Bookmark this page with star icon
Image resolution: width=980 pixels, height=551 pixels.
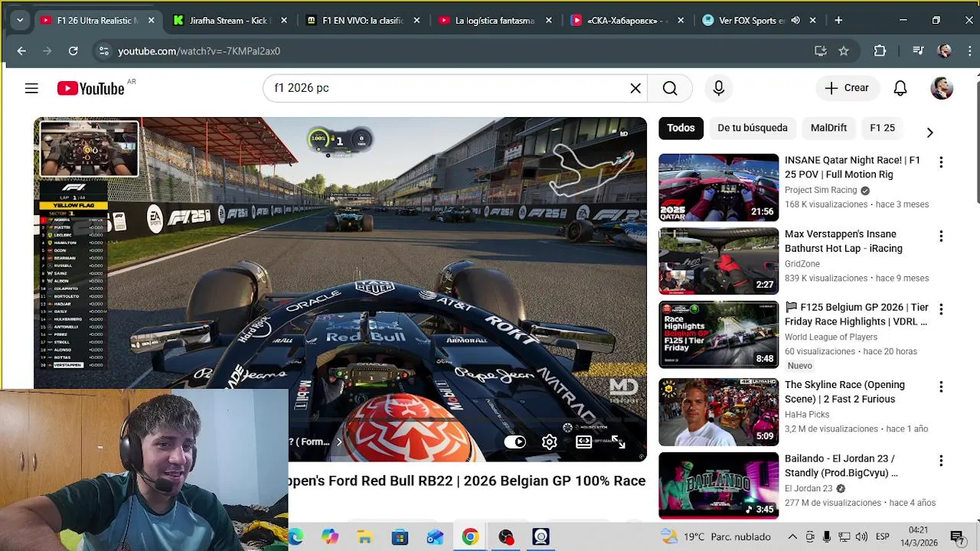pos(844,51)
